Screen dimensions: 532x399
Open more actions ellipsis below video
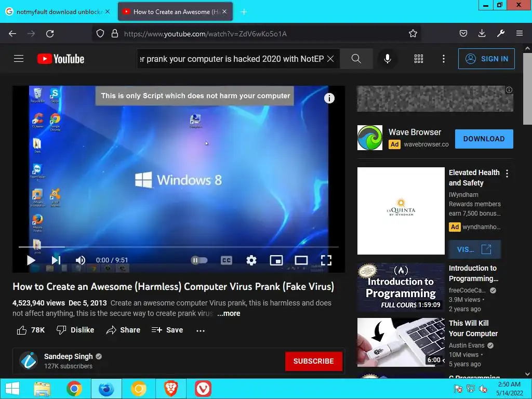pos(200,330)
